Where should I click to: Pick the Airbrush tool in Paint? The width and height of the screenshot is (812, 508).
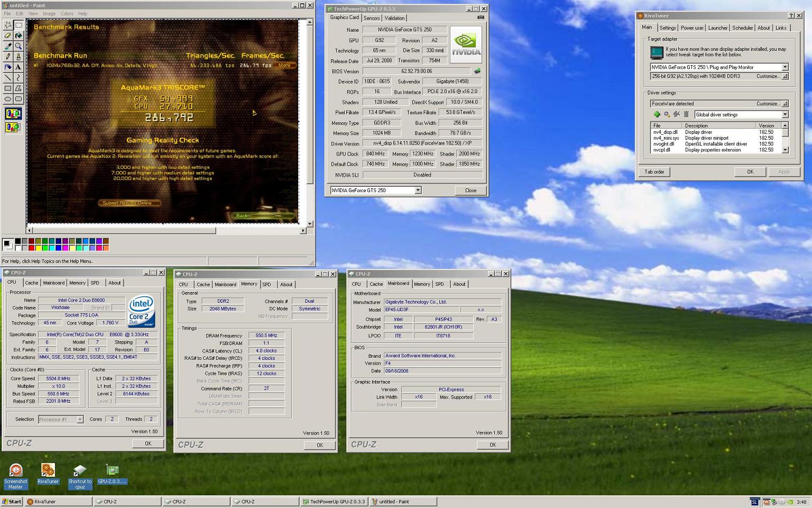[x=8, y=67]
